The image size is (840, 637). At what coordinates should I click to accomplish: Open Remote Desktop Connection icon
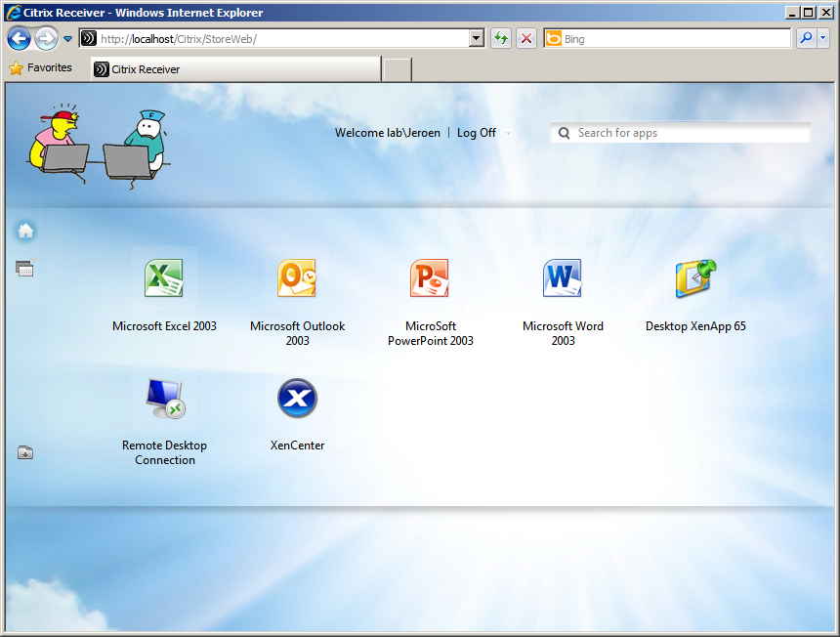pyautogui.click(x=165, y=398)
